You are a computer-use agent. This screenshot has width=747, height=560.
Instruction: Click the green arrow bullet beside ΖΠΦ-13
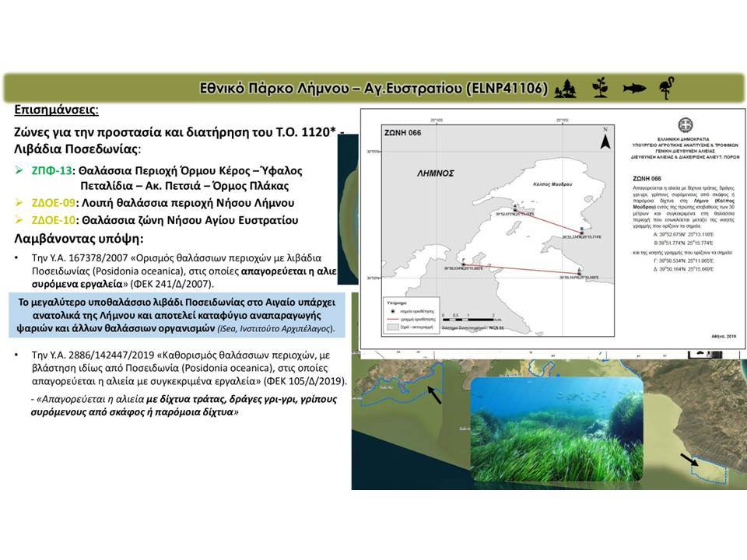click(19, 170)
